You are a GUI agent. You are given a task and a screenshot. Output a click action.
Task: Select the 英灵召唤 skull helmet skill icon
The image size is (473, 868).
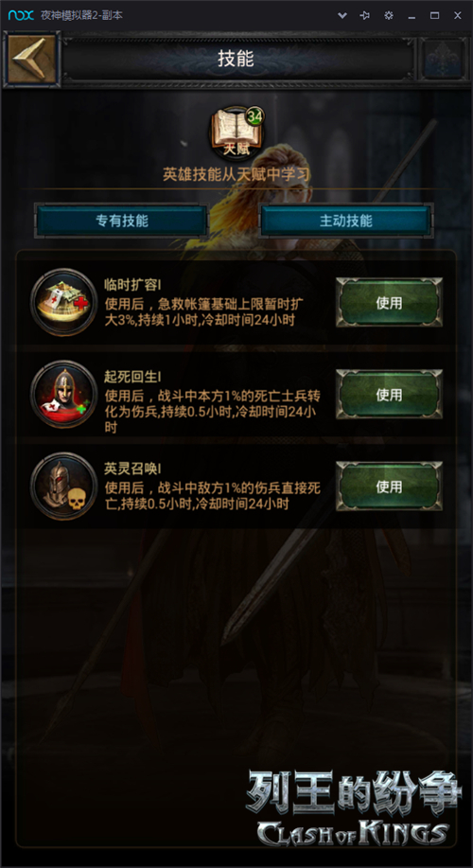tap(63, 486)
